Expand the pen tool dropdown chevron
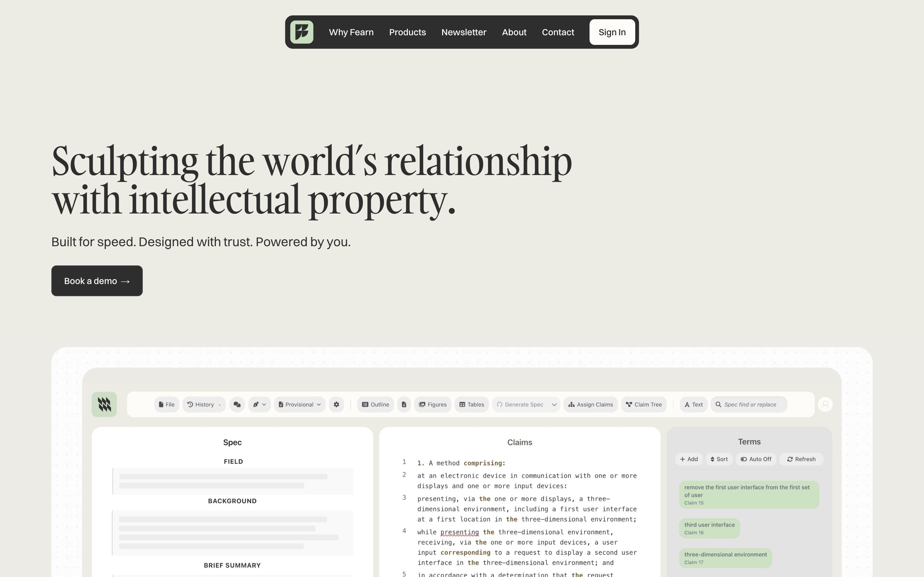 (264, 405)
